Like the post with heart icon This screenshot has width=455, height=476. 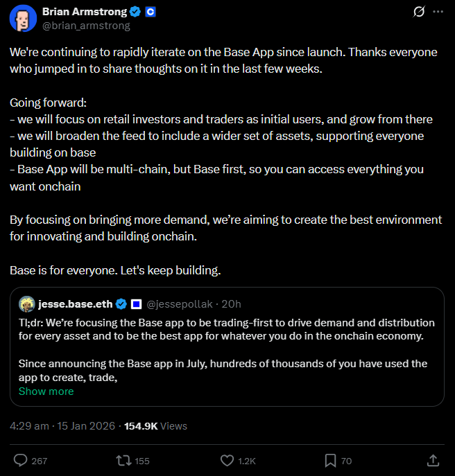click(227, 460)
